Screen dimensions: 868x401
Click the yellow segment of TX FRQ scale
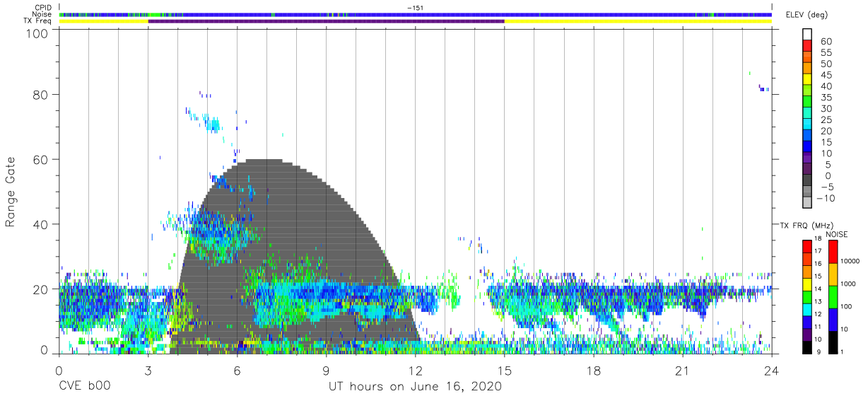[x=807, y=284]
